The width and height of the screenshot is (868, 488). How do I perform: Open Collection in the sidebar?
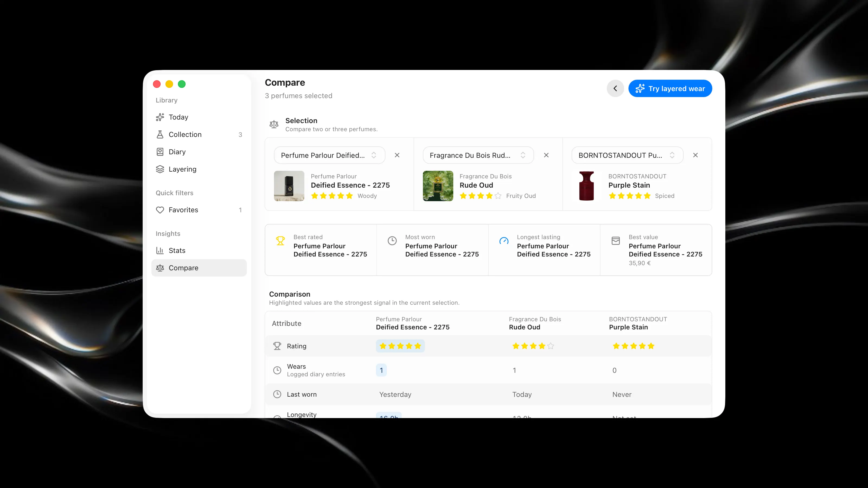click(199, 134)
